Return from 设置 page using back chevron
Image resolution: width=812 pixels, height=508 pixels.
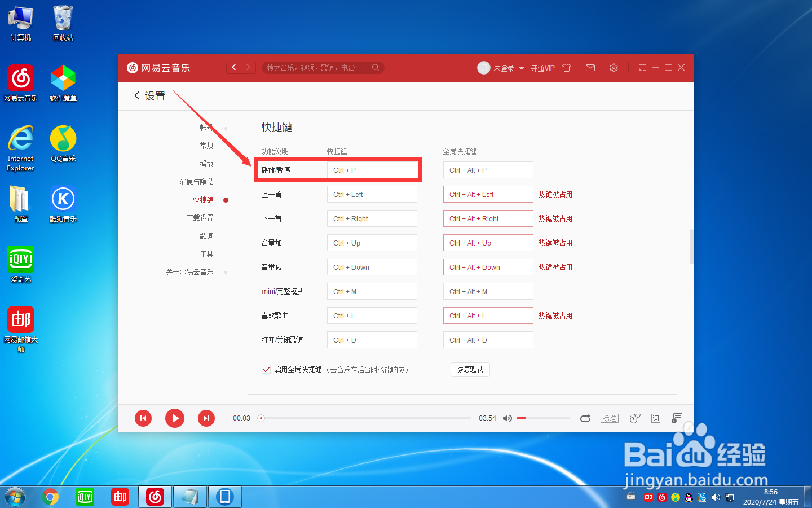137,96
